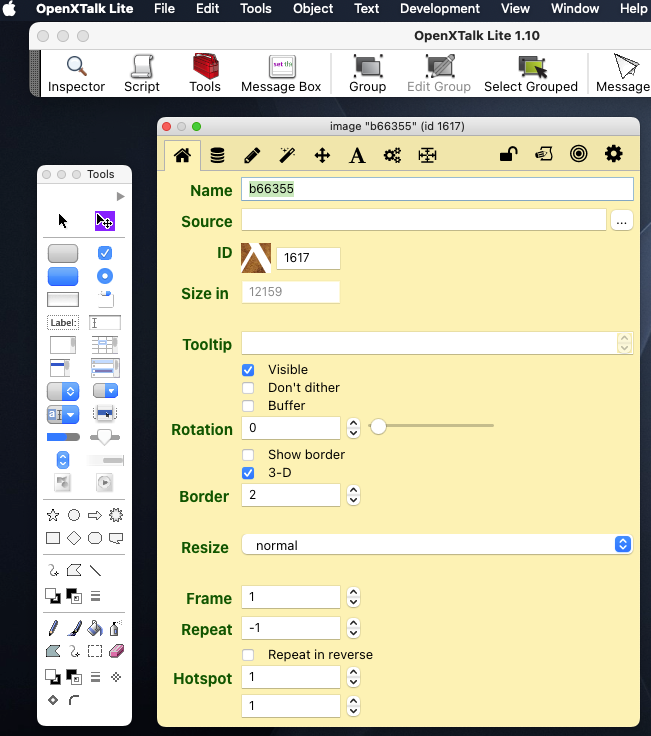Viewport: 651px width, 736px height.
Task: Open the Object menu
Action: pyautogui.click(x=313, y=8)
